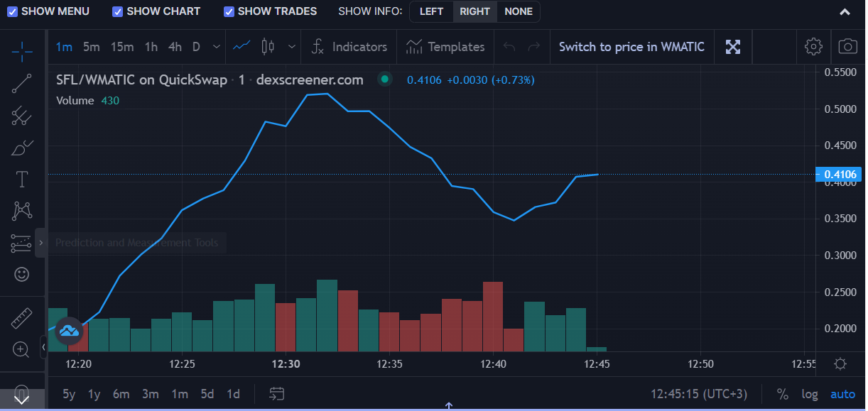Click the bottom panel resize arrow
Screen dimensions: 868x411
[x=449, y=406]
